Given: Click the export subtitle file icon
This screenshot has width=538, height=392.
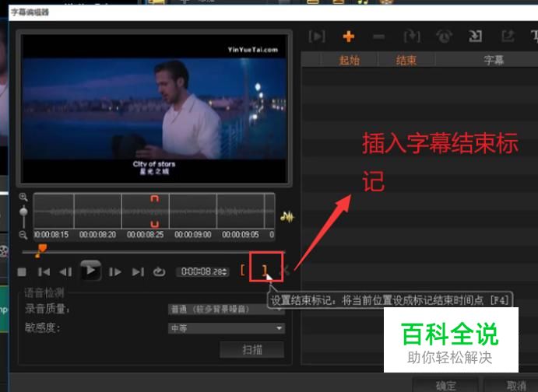Looking at the screenshot, I should [x=508, y=37].
